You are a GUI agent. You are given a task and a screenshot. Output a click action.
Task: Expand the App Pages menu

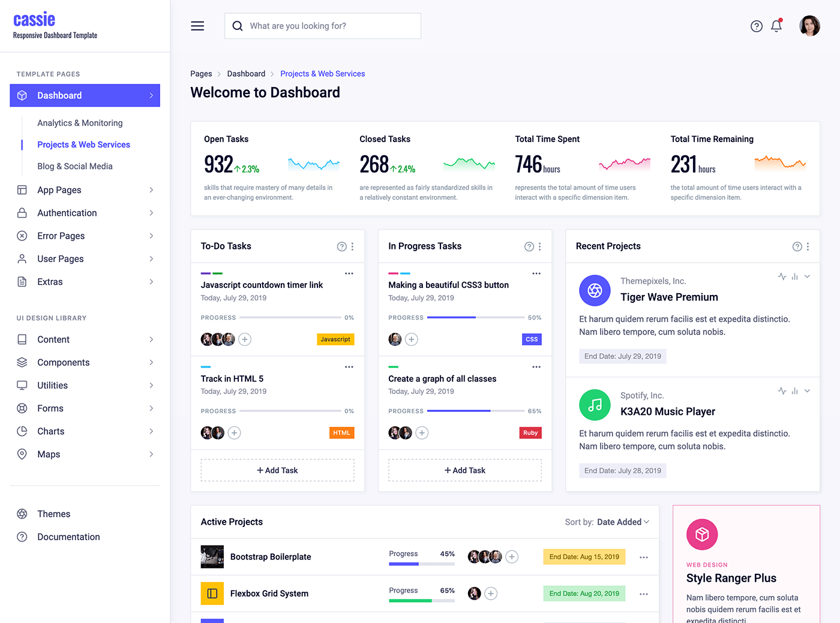85,190
